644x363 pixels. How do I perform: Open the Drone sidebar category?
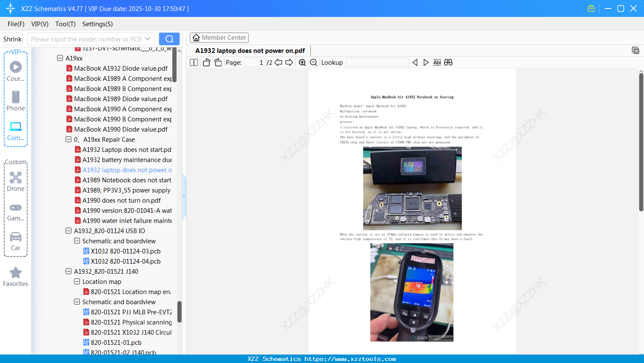tap(16, 181)
